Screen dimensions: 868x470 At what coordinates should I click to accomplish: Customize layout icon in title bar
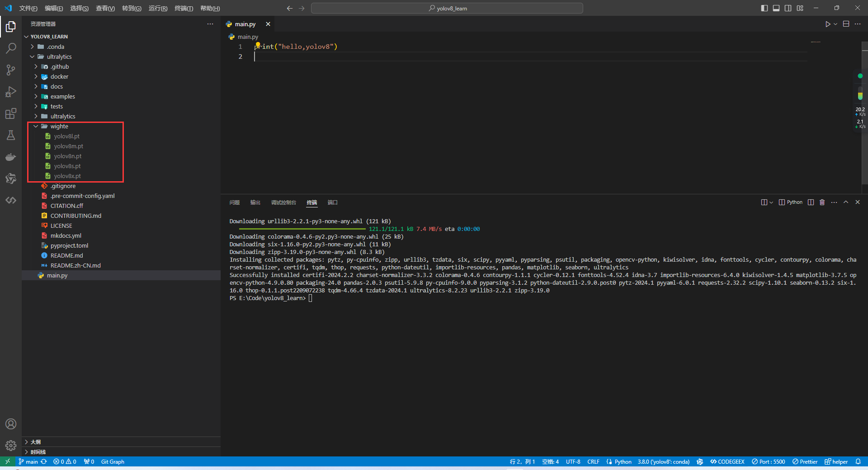point(800,8)
